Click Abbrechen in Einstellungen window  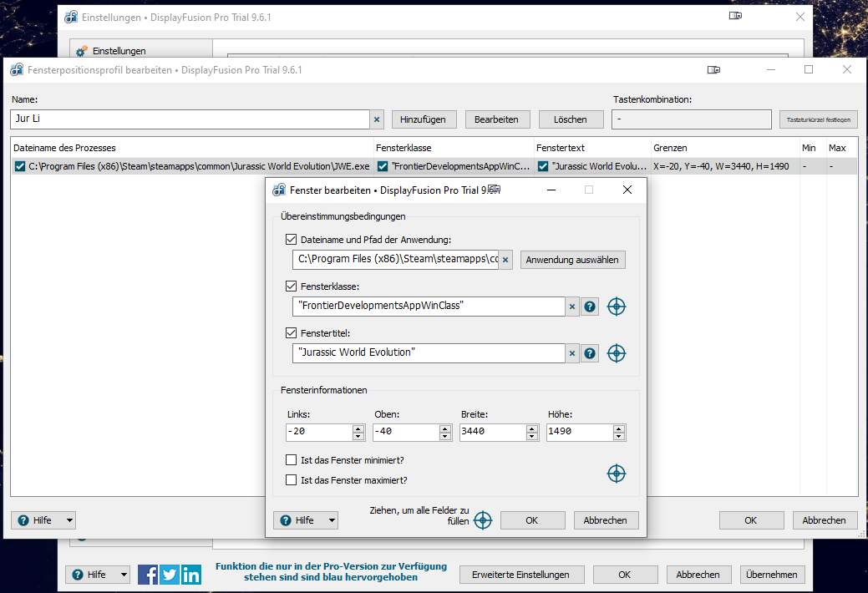tap(698, 575)
